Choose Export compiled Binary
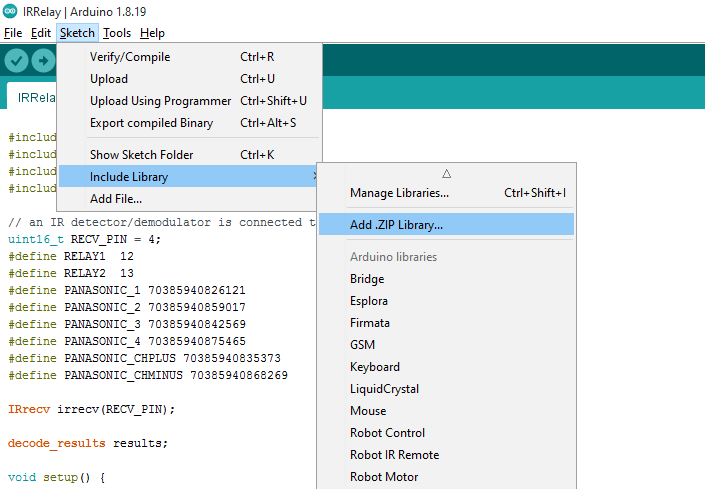This screenshot has width=705, height=489. 151,123
